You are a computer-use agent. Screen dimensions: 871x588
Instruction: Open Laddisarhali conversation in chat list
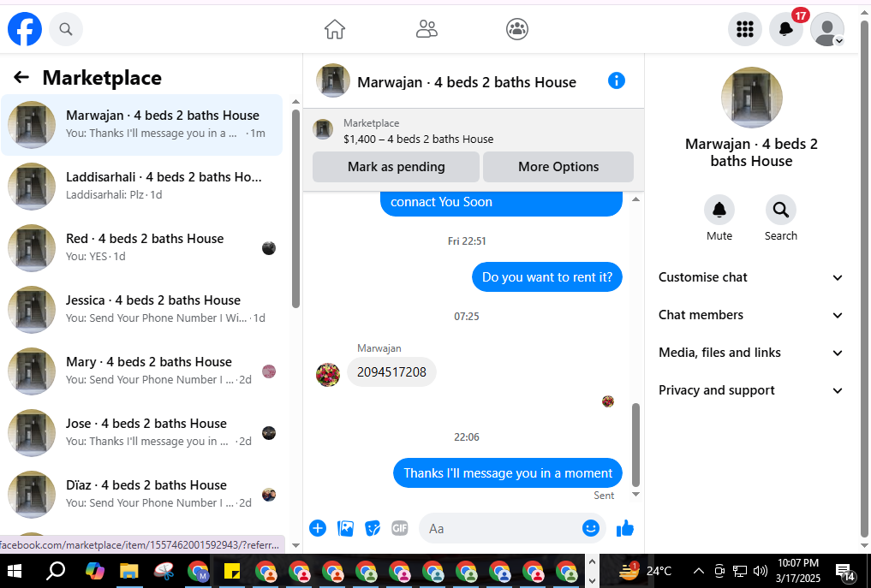tap(141, 186)
